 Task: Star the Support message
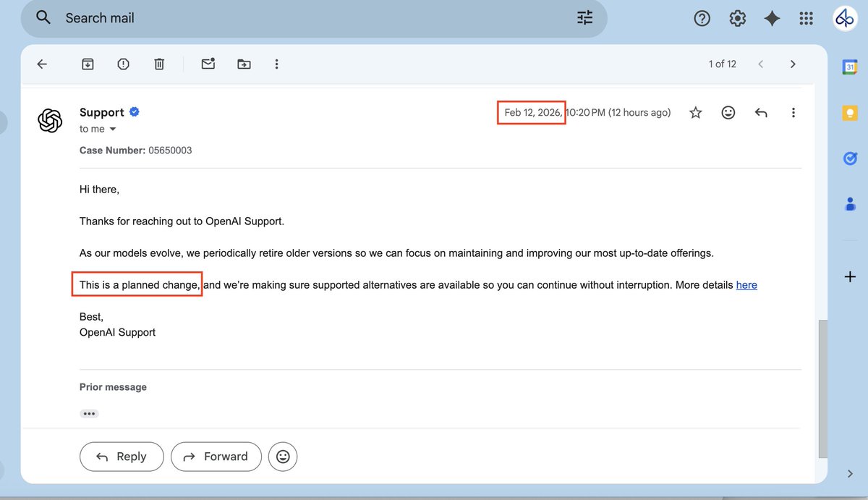[695, 112]
